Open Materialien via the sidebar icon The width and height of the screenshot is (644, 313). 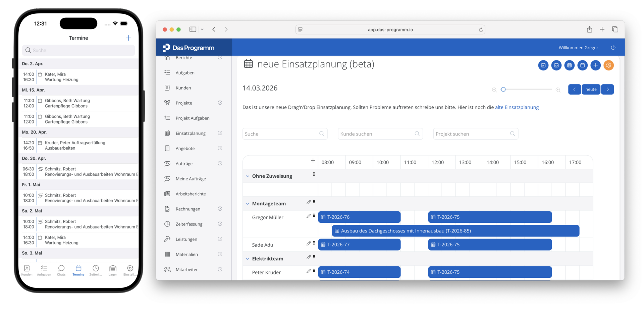click(x=167, y=254)
